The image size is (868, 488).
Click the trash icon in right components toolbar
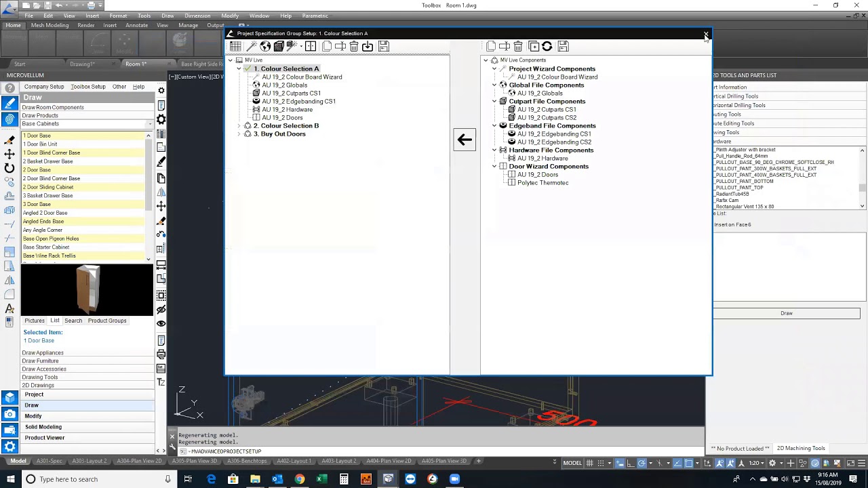coord(518,46)
